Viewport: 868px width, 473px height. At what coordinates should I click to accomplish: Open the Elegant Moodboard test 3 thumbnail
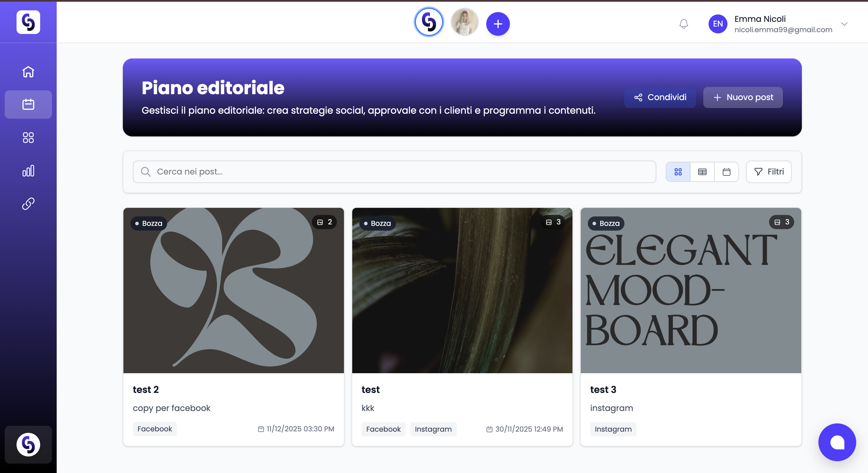(x=691, y=291)
